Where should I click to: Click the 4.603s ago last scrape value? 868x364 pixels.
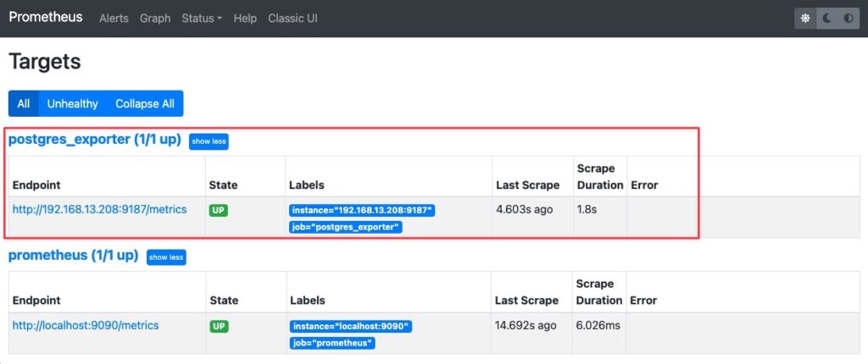point(524,210)
